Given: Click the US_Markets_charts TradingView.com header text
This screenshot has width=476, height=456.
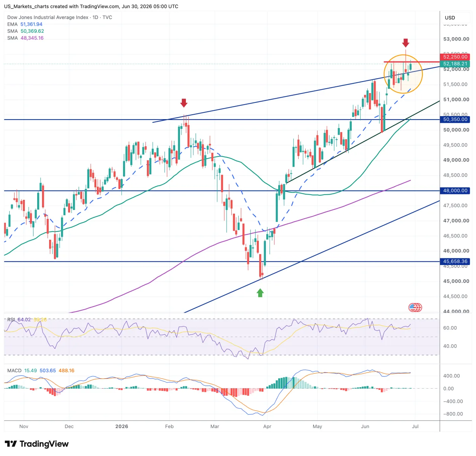Looking at the screenshot, I should (x=91, y=6).
